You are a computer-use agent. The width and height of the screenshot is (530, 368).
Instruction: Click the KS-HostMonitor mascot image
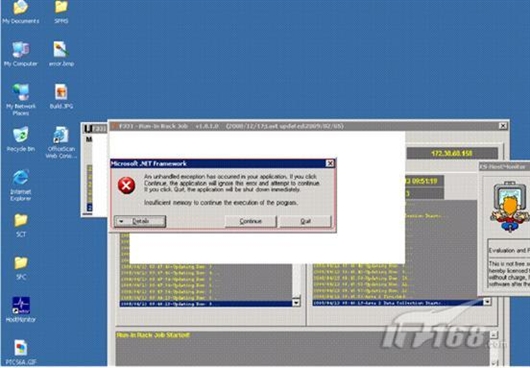point(510,207)
